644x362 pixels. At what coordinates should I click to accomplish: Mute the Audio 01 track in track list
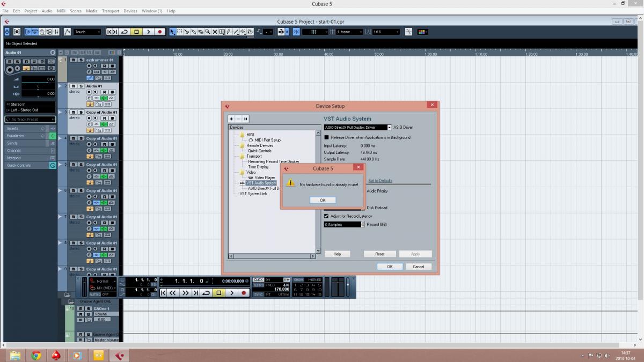pos(74,86)
